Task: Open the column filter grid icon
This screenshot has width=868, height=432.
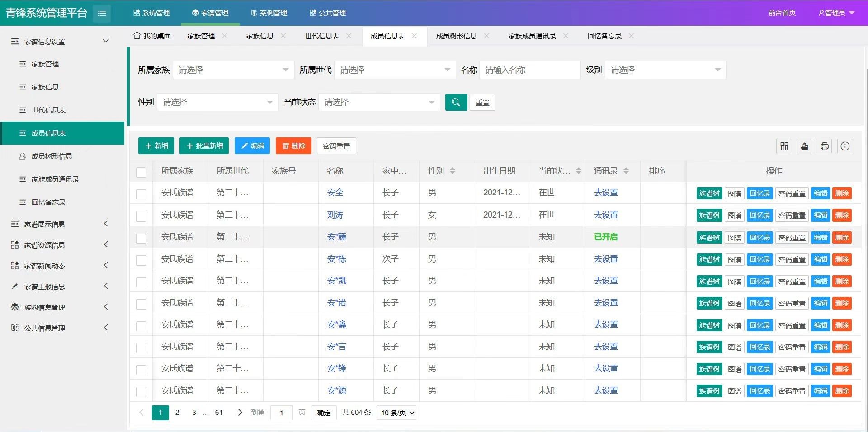Action: (784, 146)
